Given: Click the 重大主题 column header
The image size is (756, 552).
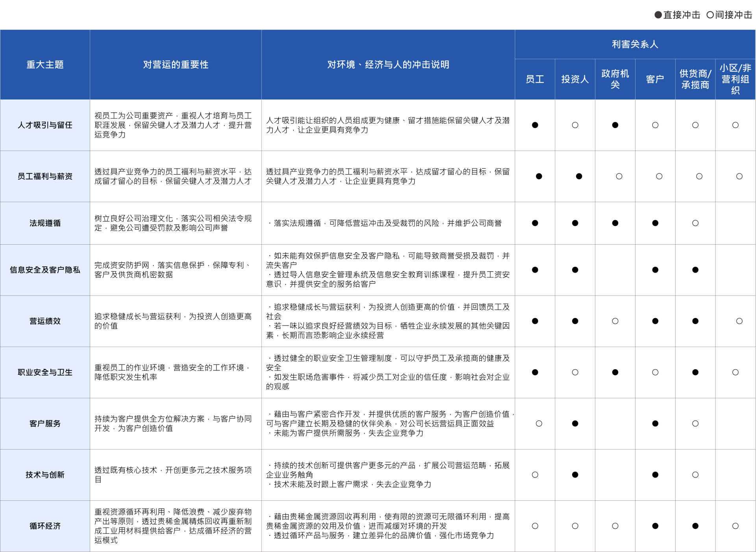Looking at the screenshot, I should (45, 65).
